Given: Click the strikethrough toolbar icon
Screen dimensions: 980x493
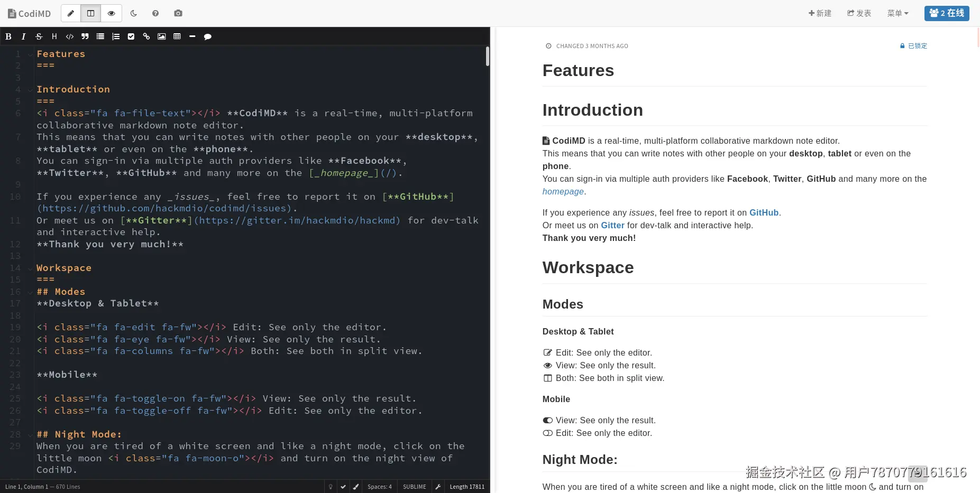Looking at the screenshot, I should point(39,36).
